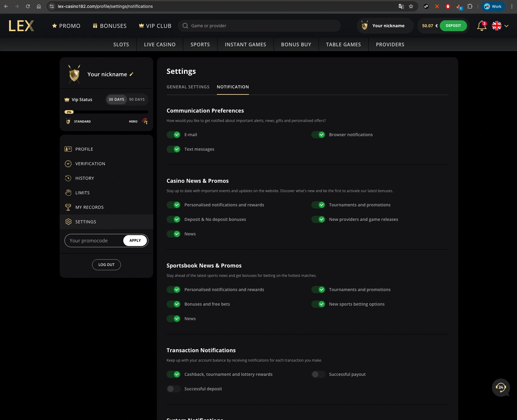Open the Bonuses page
The image size is (517, 420).
click(x=110, y=26)
